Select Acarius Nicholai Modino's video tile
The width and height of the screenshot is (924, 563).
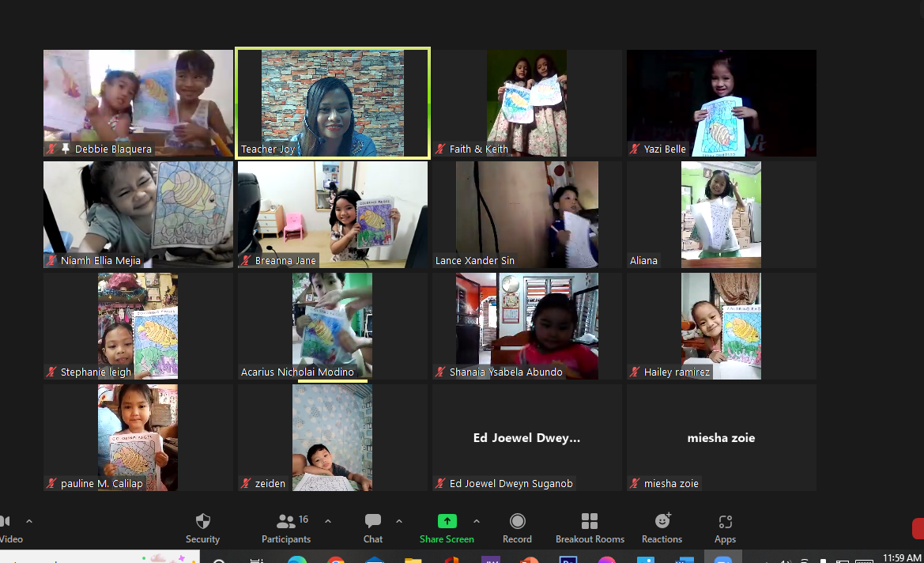click(333, 326)
